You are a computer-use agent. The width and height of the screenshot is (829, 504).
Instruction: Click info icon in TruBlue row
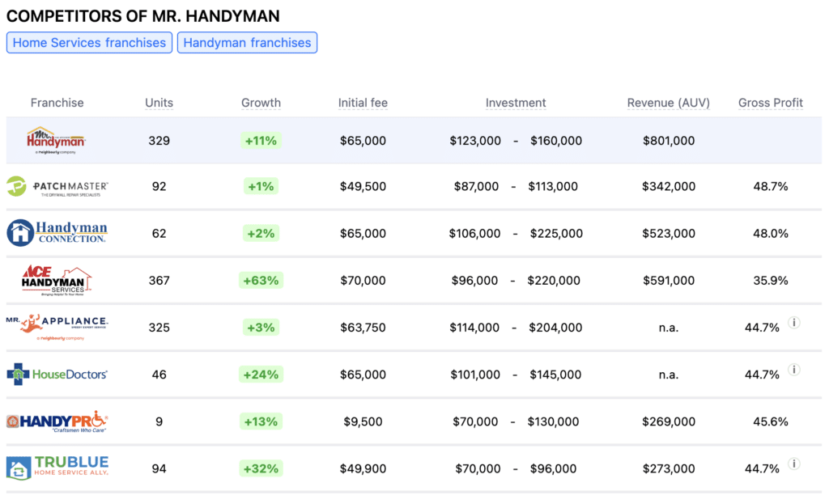[794, 464]
